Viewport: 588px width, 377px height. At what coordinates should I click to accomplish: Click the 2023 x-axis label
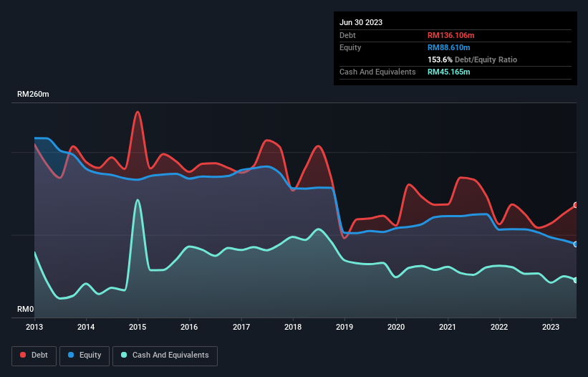coord(551,327)
